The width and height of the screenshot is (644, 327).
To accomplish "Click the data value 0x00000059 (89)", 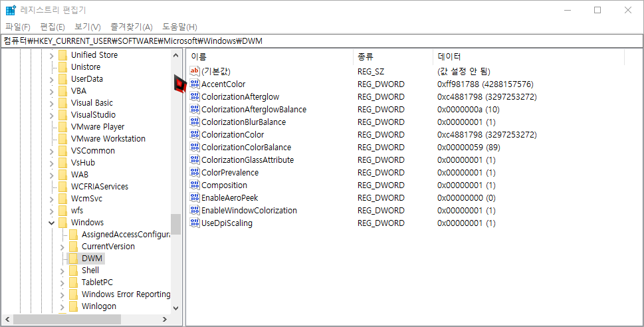I will click(x=469, y=147).
